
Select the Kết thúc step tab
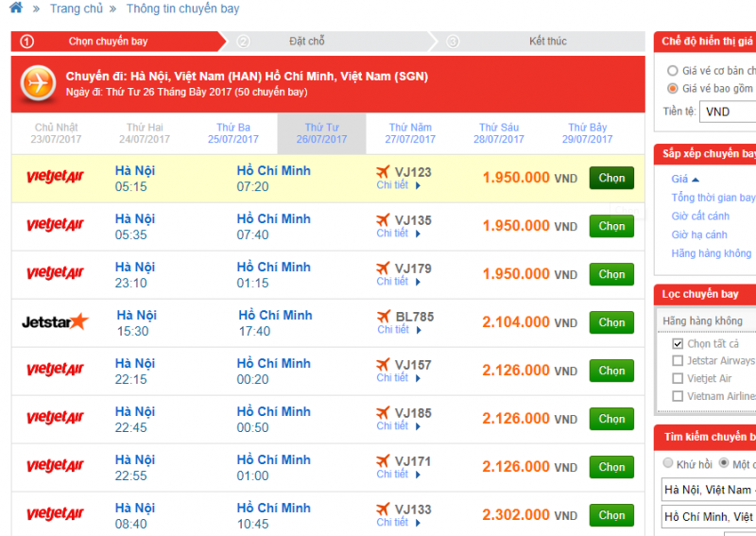coord(538,42)
